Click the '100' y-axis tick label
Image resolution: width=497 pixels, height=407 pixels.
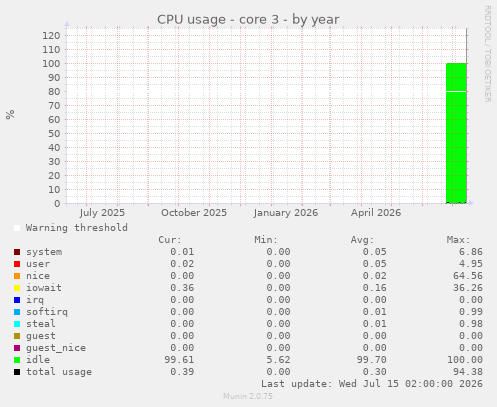(x=51, y=64)
